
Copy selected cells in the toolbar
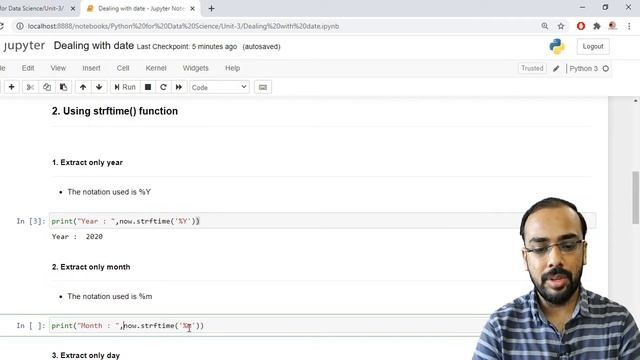coord(47,87)
